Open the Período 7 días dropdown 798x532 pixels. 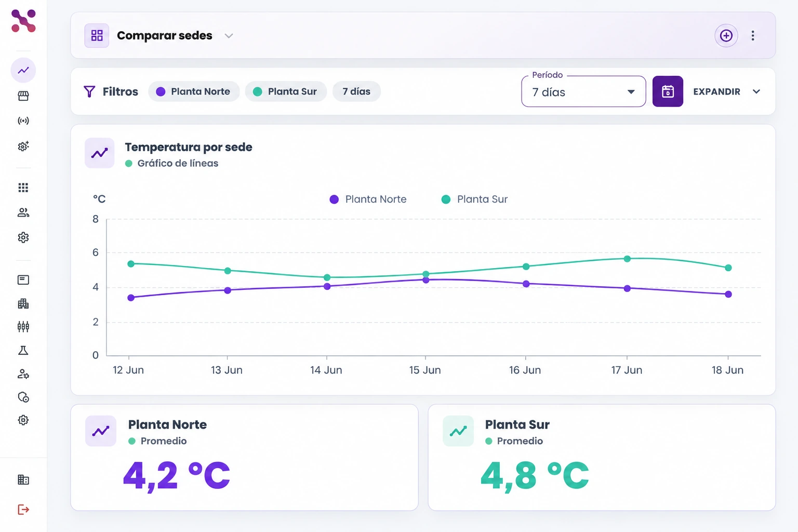point(583,91)
